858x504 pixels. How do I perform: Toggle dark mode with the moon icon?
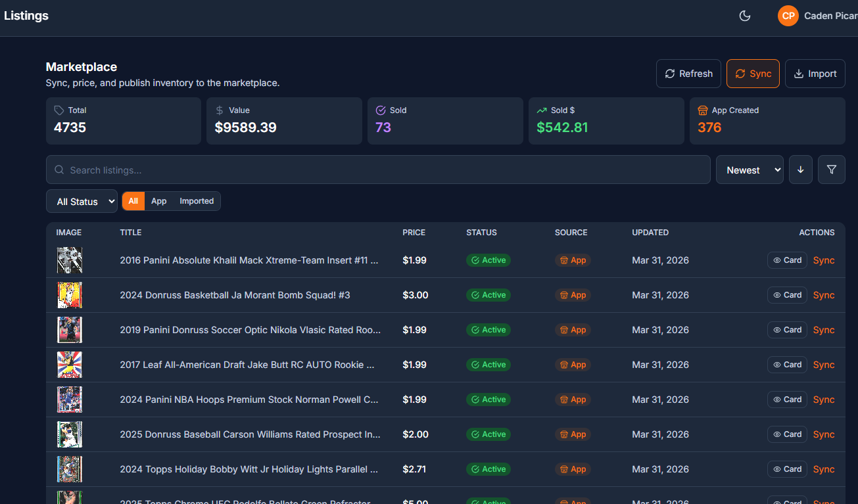745,15
